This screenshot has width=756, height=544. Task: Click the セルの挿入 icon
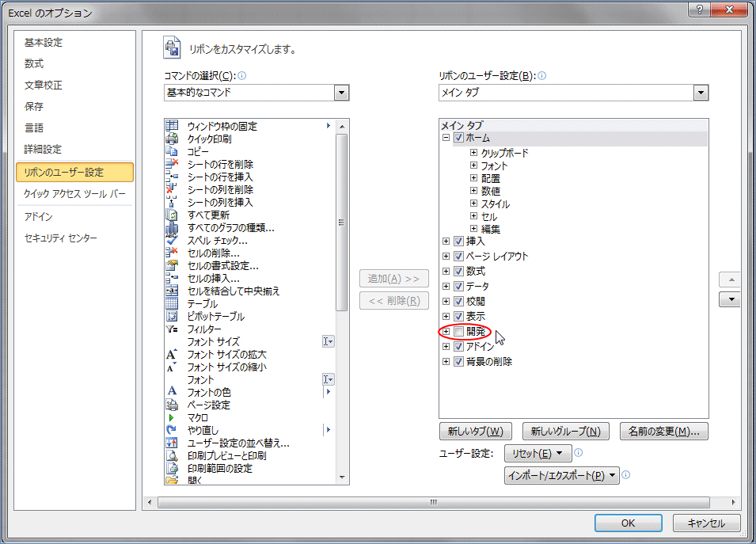[x=172, y=278]
